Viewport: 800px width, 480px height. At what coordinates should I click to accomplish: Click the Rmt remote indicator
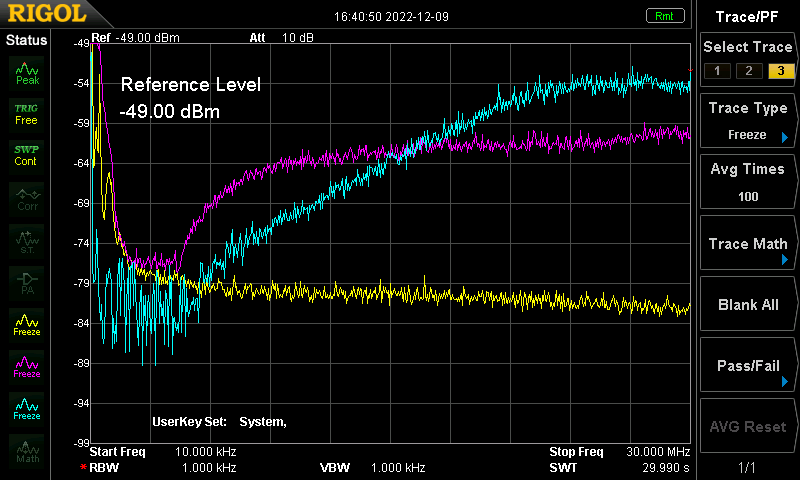pos(664,16)
